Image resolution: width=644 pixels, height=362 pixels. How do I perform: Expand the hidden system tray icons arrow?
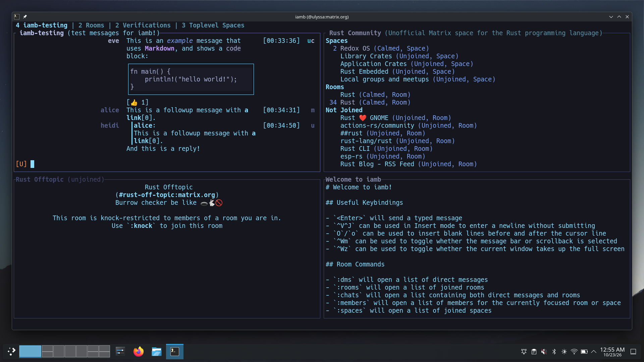tap(594, 352)
